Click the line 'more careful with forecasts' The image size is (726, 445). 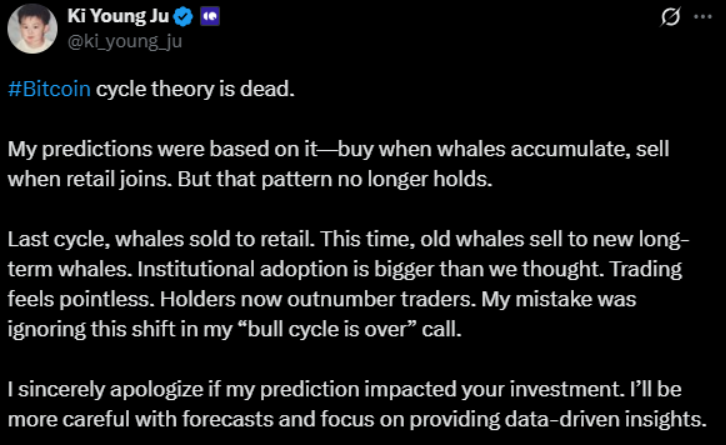coord(357,419)
